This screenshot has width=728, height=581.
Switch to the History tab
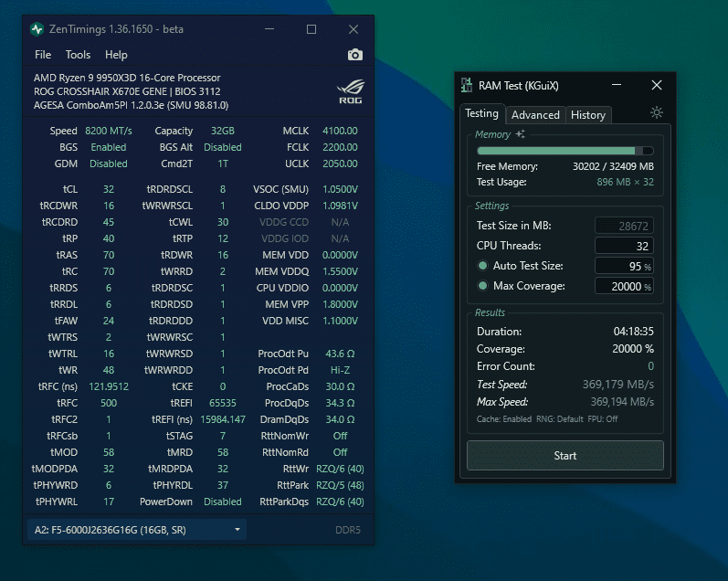pyautogui.click(x=588, y=115)
